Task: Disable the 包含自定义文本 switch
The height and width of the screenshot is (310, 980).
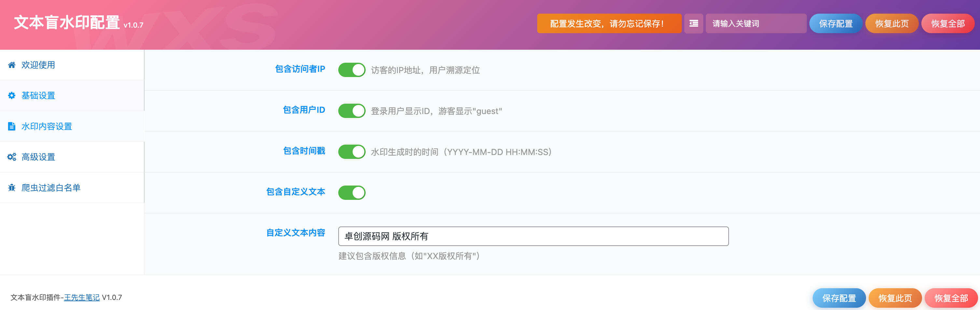Action: (x=352, y=192)
